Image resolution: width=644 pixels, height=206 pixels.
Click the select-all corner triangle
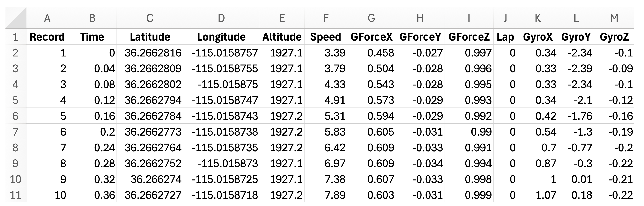16,18
